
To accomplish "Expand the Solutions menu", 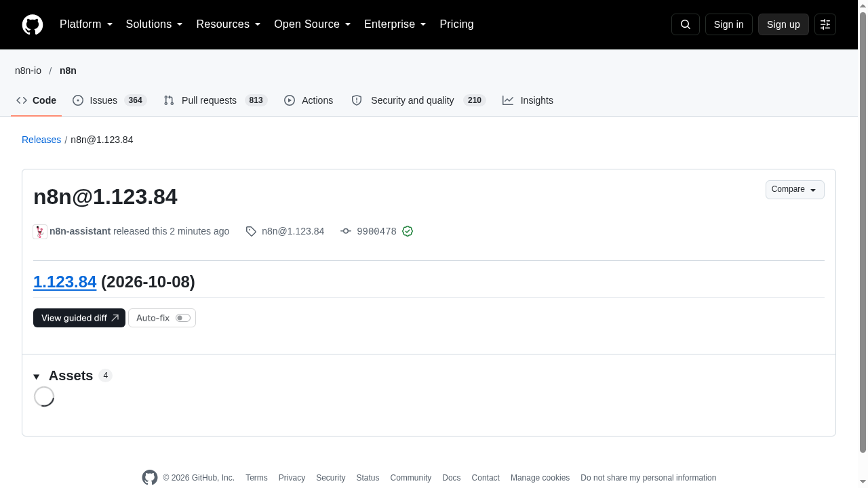I will (155, 24).
